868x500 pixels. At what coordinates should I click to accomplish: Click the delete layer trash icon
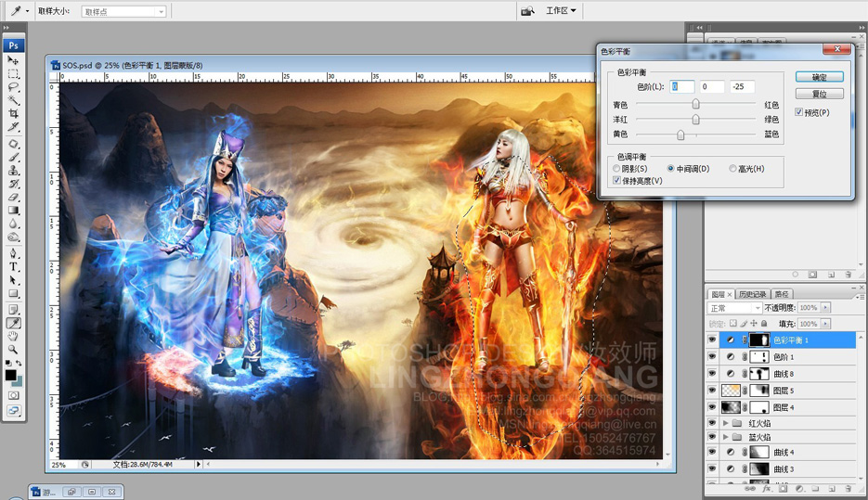point(849,488)
